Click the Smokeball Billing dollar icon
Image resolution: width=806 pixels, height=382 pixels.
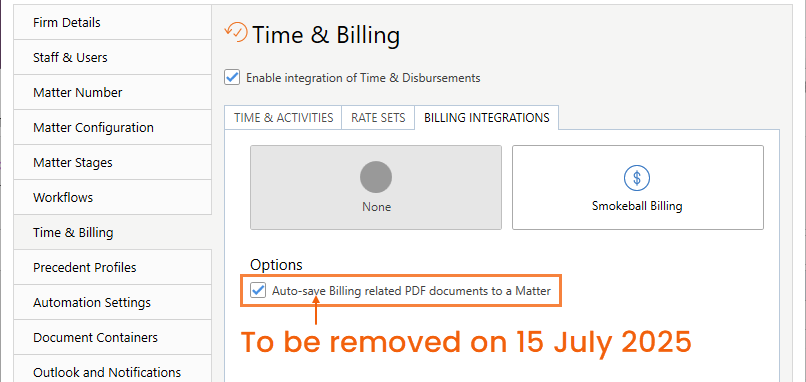click(x=637, y=178)
